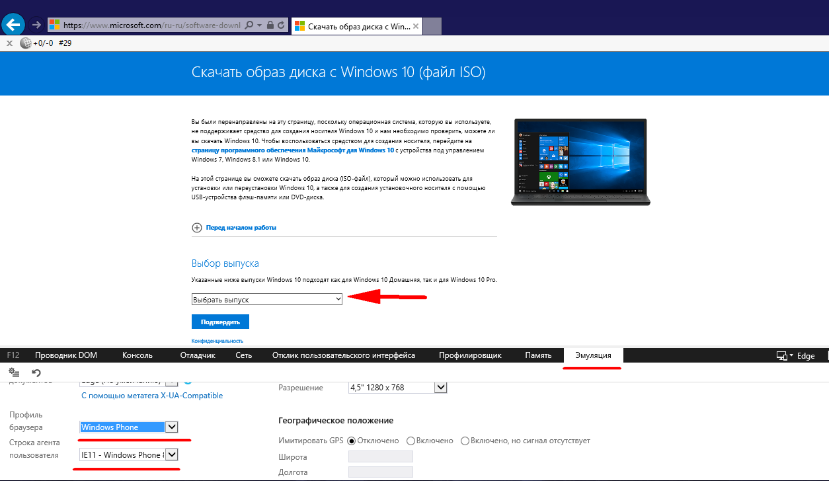829x481 pixels.
Task: Close the add-on toolbar with the X
Action: coord(10,43)
